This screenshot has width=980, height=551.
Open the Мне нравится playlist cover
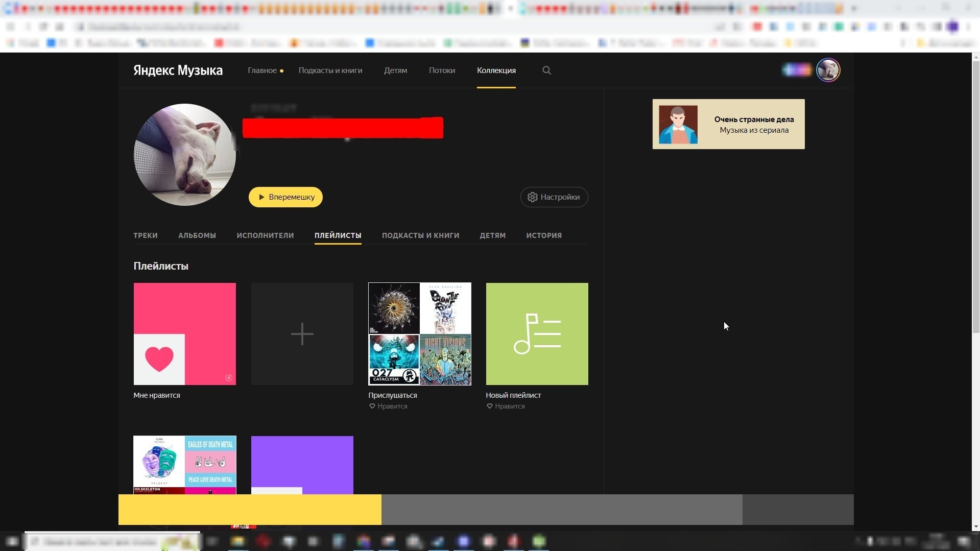[185, 334]
